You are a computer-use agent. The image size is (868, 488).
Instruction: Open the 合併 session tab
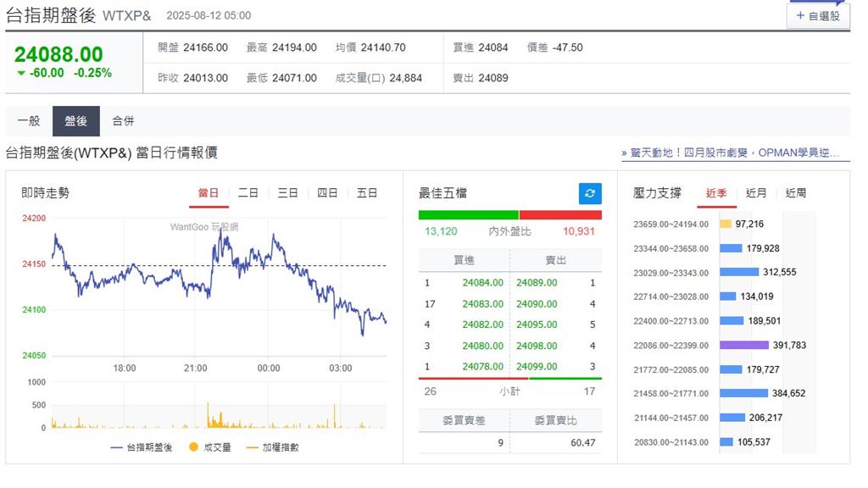pos(123,121)
